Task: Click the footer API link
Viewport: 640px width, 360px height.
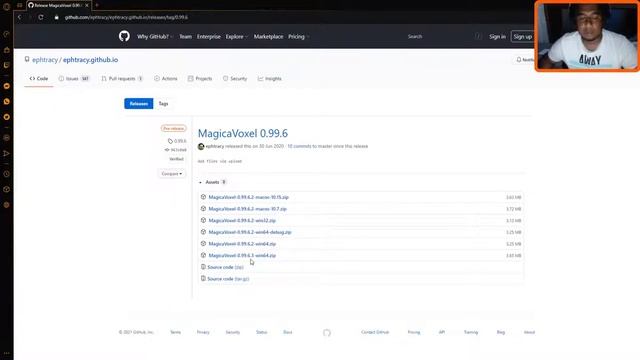Action: pos(442,332)
